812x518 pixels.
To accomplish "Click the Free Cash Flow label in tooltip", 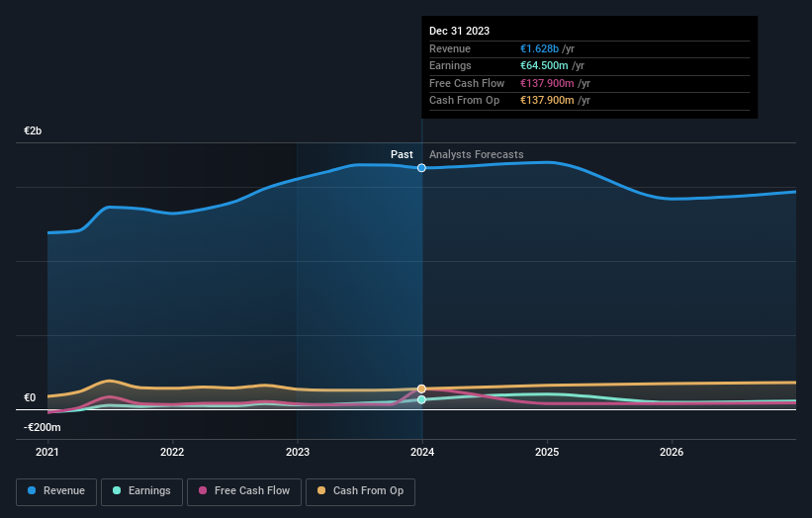I will [x=467, y=83].
